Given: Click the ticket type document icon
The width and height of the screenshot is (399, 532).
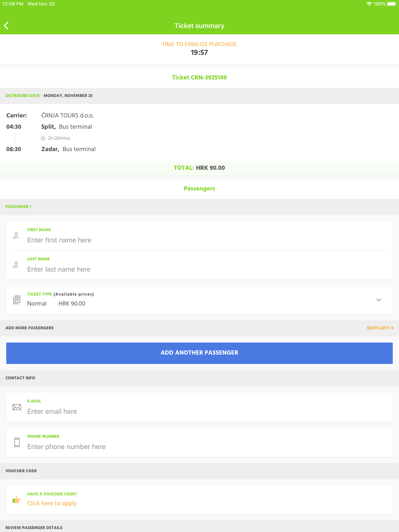Looking at the screenshot, I should 17,300.
